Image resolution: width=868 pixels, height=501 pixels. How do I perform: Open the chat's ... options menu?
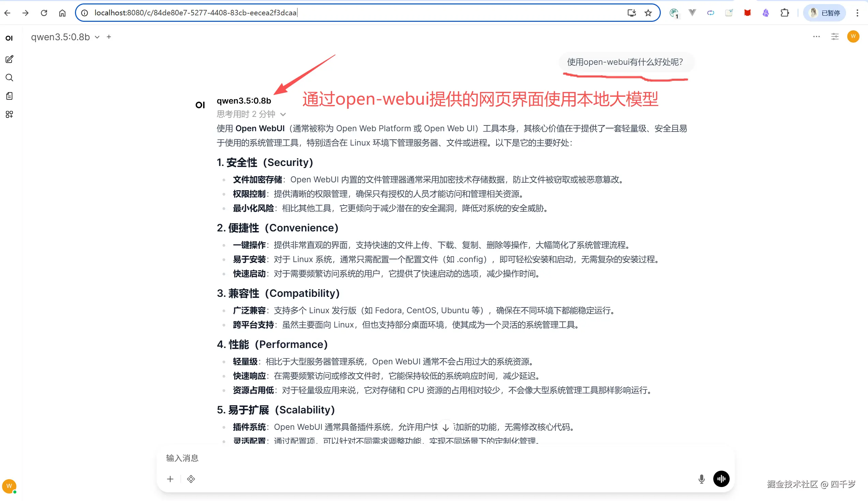[817, 36]
